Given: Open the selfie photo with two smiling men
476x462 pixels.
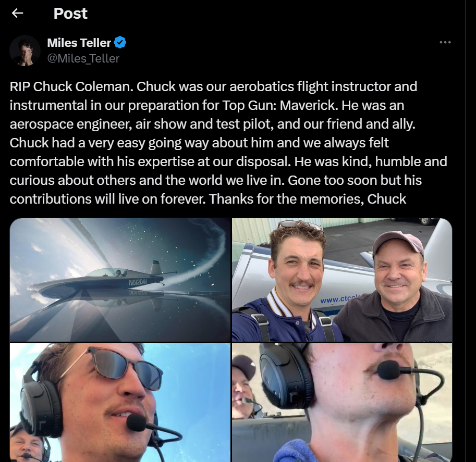Looking at the screenshot, I should (342, 280).
